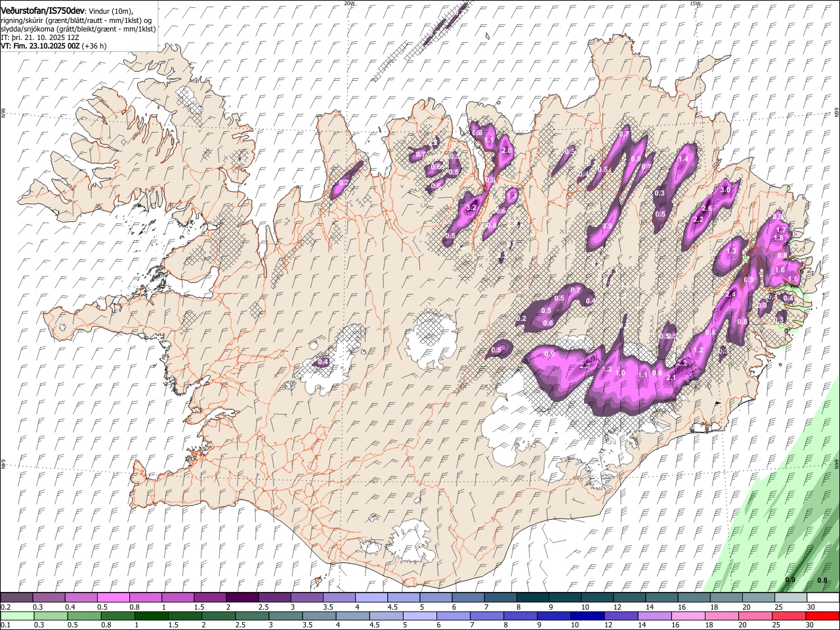Select top-row legend swatch starting at 4
Viewport: 840px width, 630px height.
[x=371, y=597]
